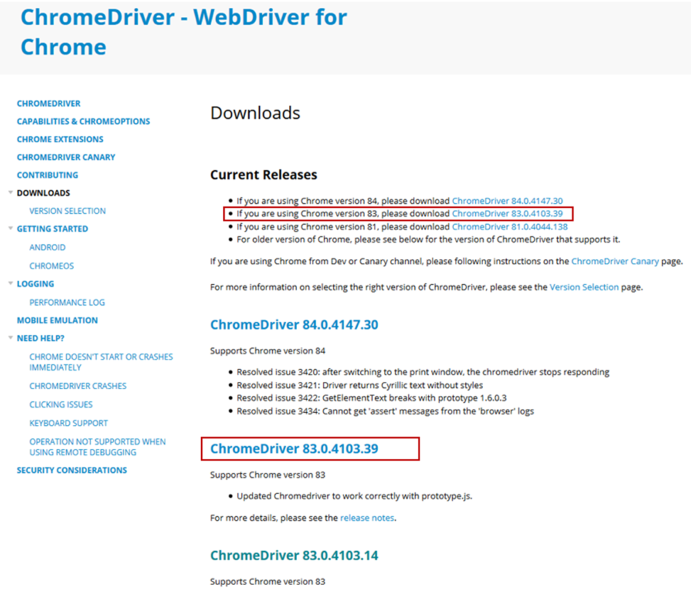Select VERSION SELECTION under Downloads
Viewport: 691px width, 616px height.
67,211
